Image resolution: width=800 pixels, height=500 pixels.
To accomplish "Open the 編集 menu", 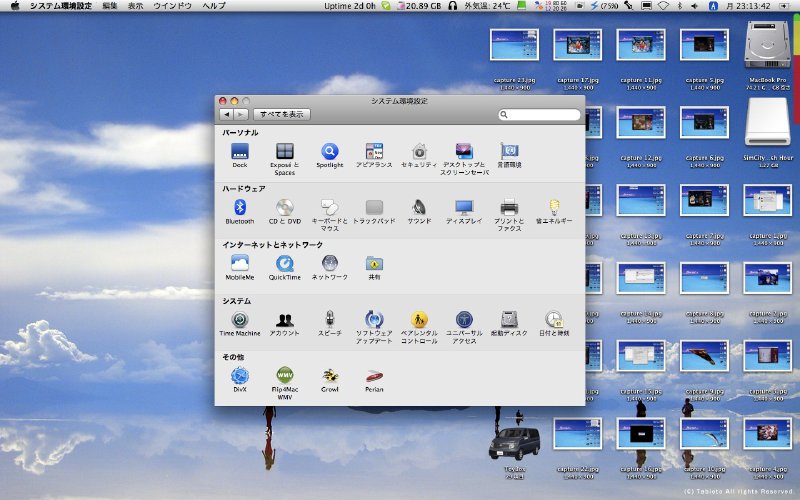I will coord(110,6).
